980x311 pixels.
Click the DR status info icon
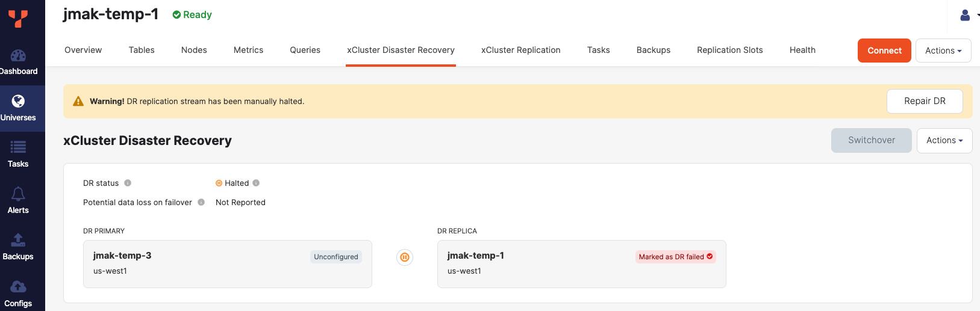[x=128, y=183]
